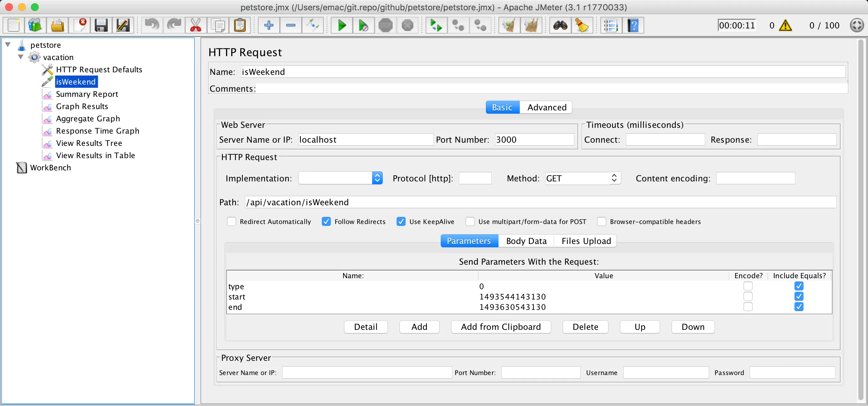Click the Path input field
The height and width of the screenshot is (406, 868).
pyautogui.click(x=539, y=202)
